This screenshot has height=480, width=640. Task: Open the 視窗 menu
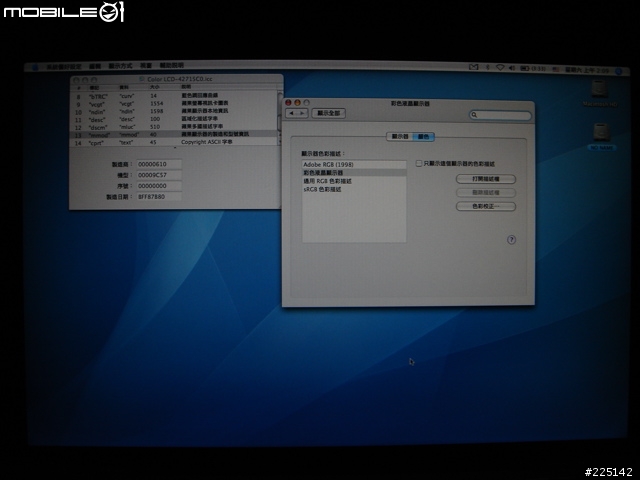(146, 65)
